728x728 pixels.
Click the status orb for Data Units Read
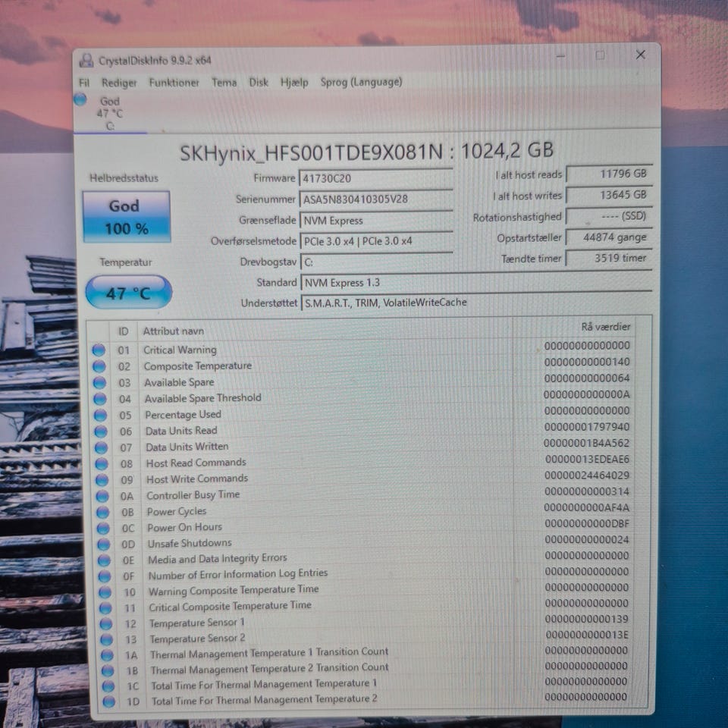(101, 431)
